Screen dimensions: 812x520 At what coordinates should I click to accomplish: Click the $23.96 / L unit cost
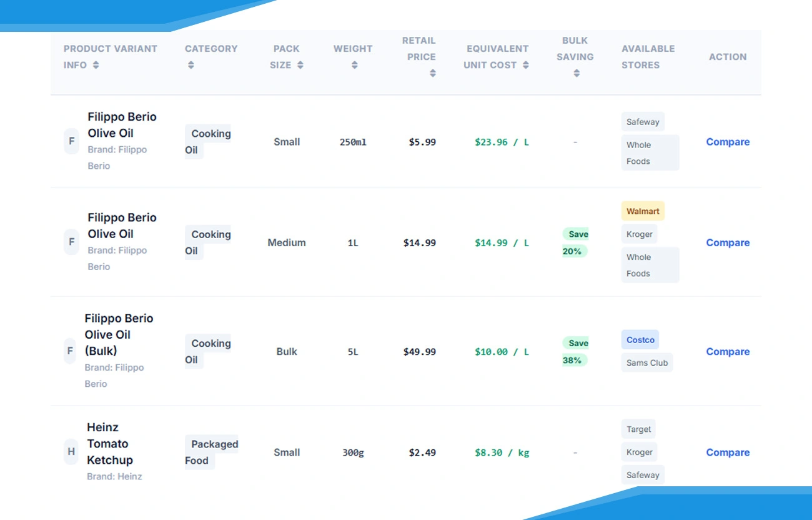502,142
